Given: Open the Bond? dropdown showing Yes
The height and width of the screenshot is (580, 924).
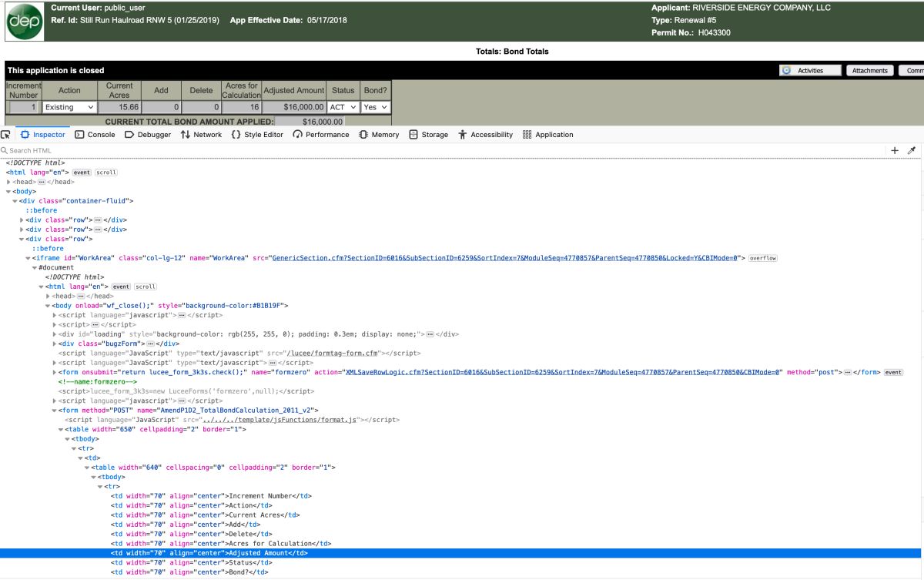Looking at the screenshot, I should pyautogui.click(x=376, y=107).
